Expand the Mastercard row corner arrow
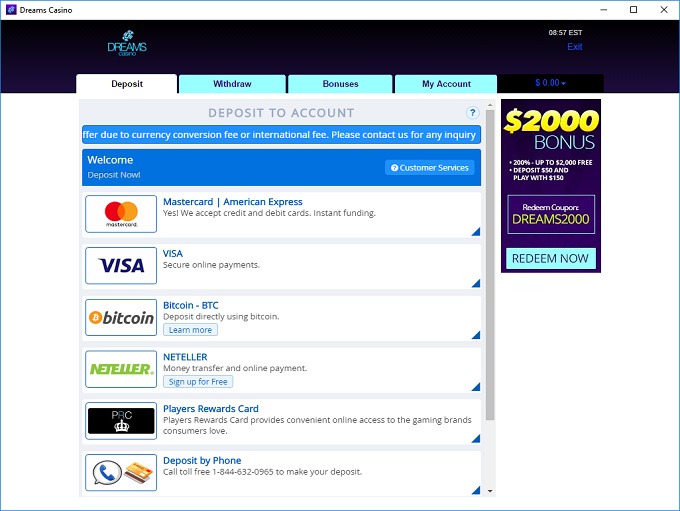This screenshot has width=680, height=511. [x=476, y=232]
